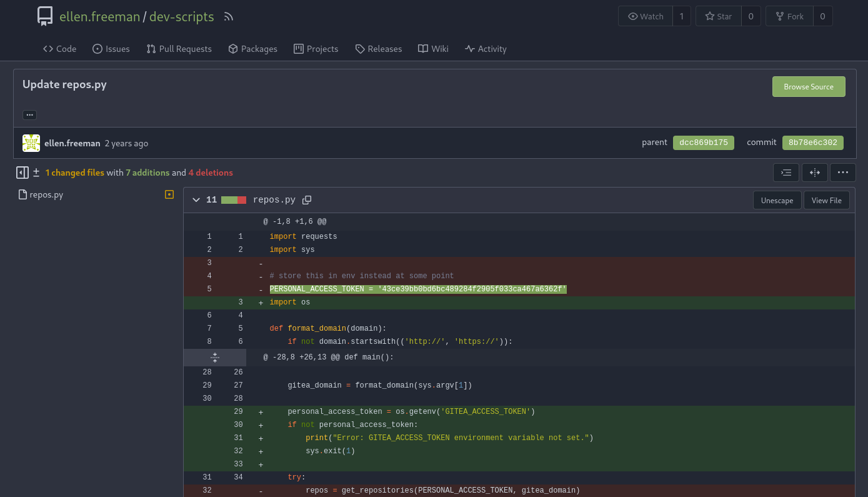Switch to the Projects tab
The height and width of the screenshot is (497, 868).
(316, 49)
